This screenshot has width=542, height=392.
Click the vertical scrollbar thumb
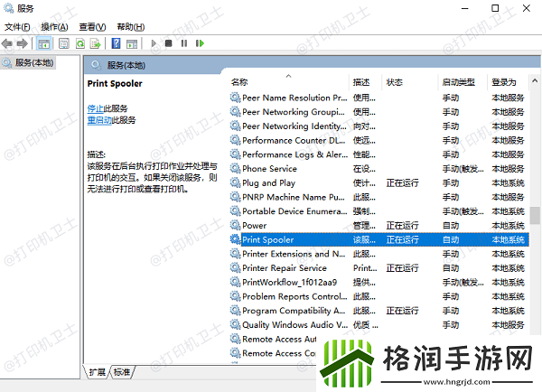[x=535, y=215]
